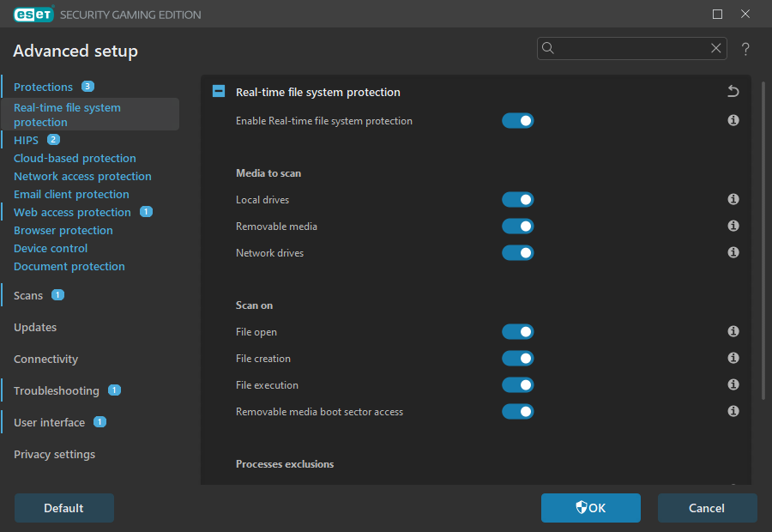This screenshot has width=772, height=532.
Task: Open help with the question mark icon
Action: point(745,49)
